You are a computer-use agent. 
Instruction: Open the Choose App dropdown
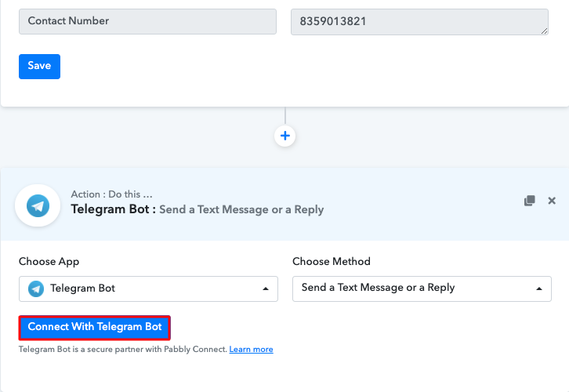(148, 289)
